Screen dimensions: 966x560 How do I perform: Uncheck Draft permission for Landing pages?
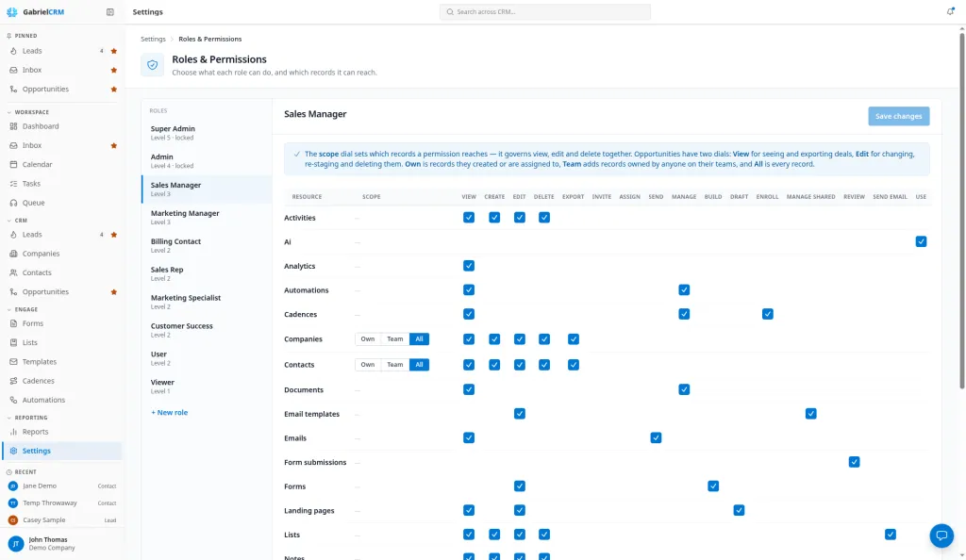[739, 510]
